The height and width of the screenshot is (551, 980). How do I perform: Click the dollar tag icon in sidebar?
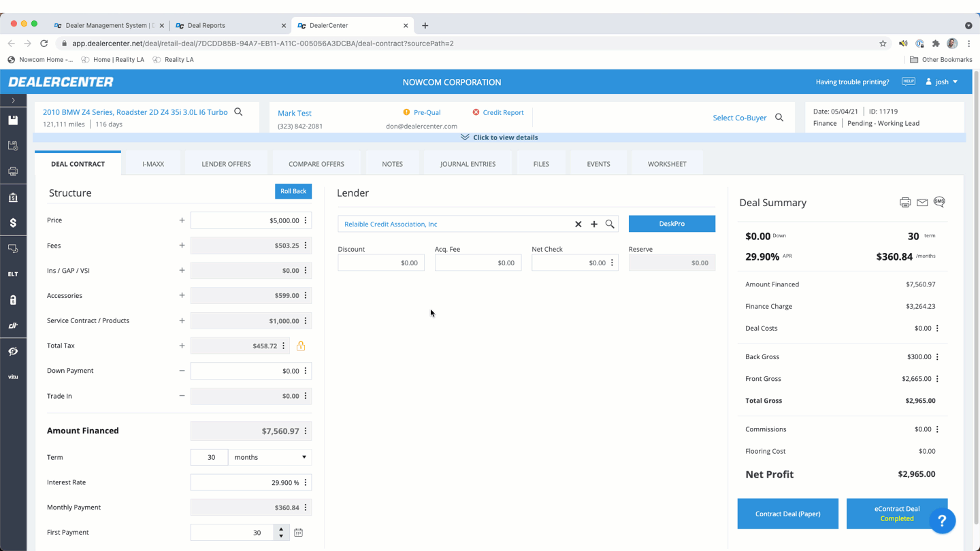point(13,300)
